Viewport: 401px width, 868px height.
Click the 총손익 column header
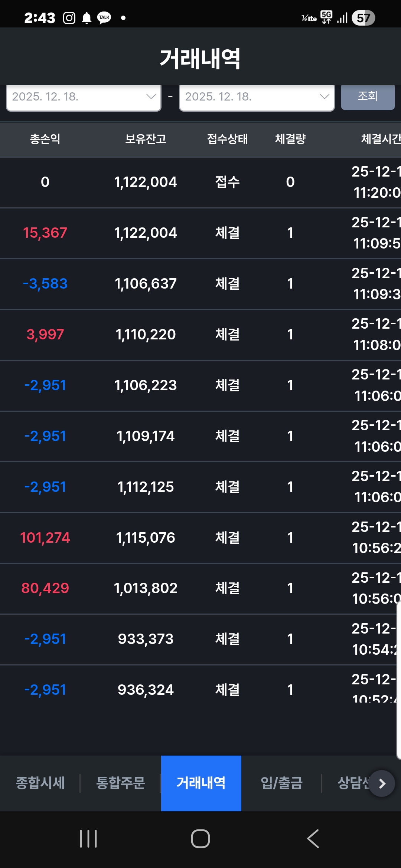click(x=45, y=139)
